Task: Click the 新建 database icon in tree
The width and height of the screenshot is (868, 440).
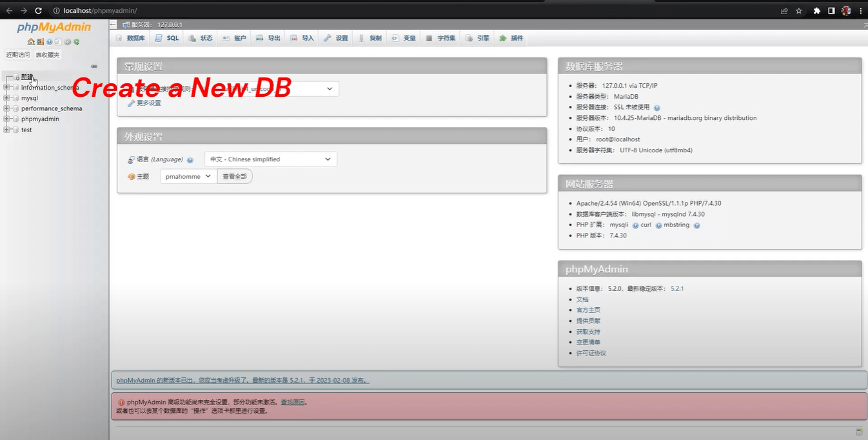Action: (x=17, y=77)
